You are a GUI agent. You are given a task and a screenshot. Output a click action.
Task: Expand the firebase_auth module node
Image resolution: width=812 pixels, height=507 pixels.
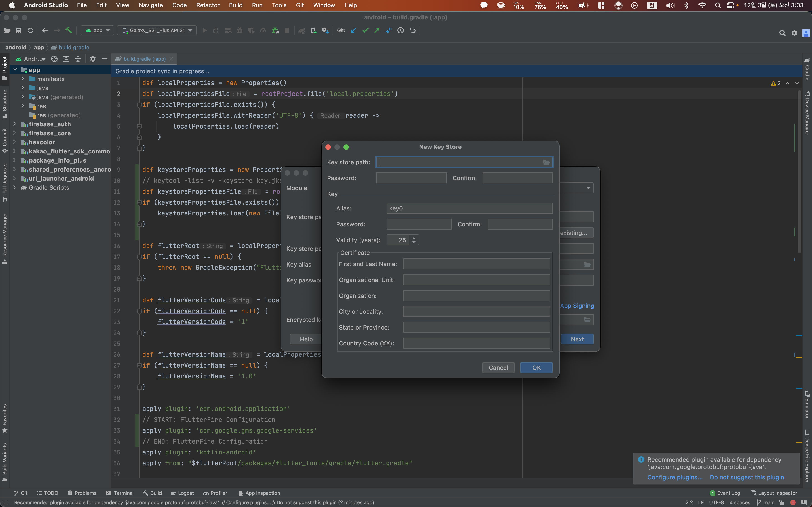click(x=15, y=124)
